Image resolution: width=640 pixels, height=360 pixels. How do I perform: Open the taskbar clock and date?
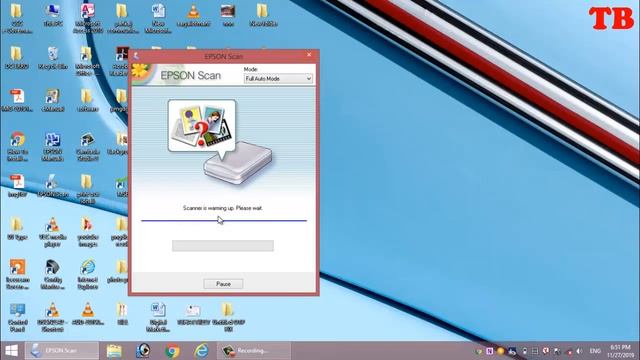tap(620, 351)
